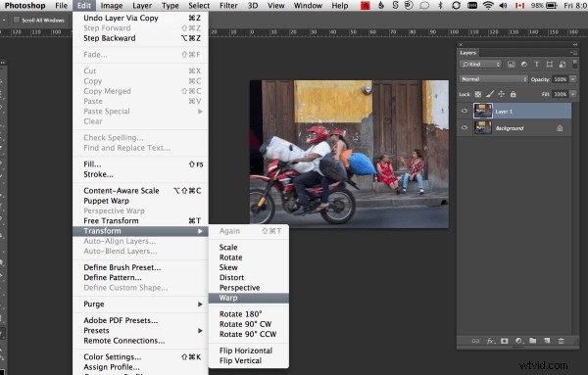Click the Opacity 100% value field
This screenshot has width=588, height=375.
point(561,79)
